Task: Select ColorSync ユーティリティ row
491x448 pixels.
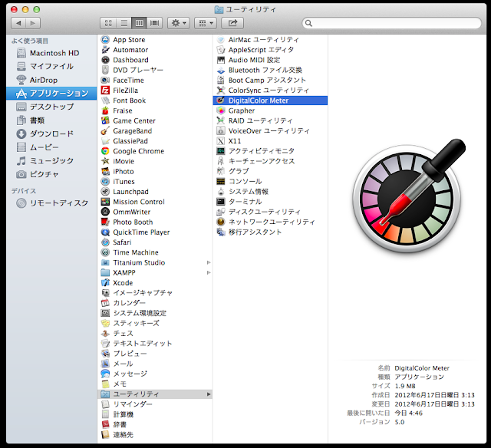Action: pos(270,91)
